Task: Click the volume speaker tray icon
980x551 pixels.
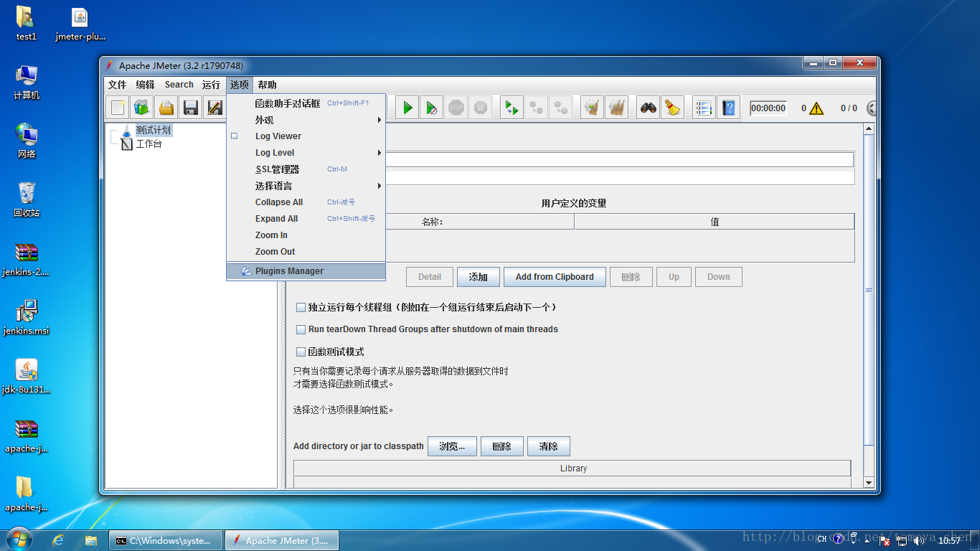Action: pos(920,540)
